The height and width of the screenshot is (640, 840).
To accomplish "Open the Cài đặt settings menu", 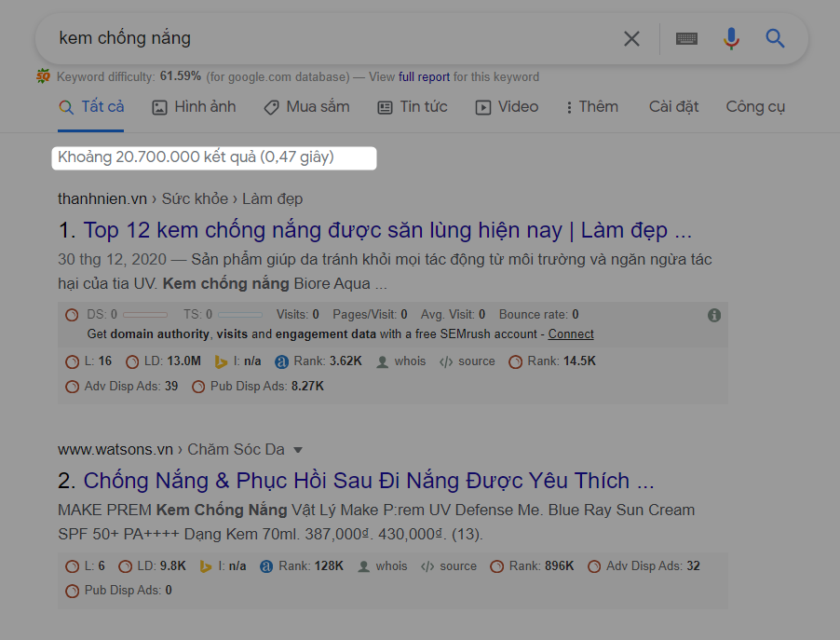I will (673, 107).
